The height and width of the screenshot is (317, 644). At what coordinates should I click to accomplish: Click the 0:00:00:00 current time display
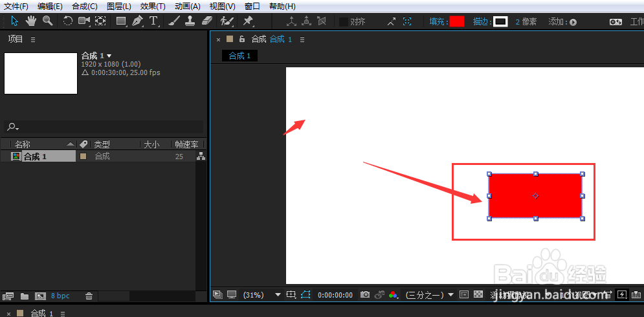coord(335,295)
